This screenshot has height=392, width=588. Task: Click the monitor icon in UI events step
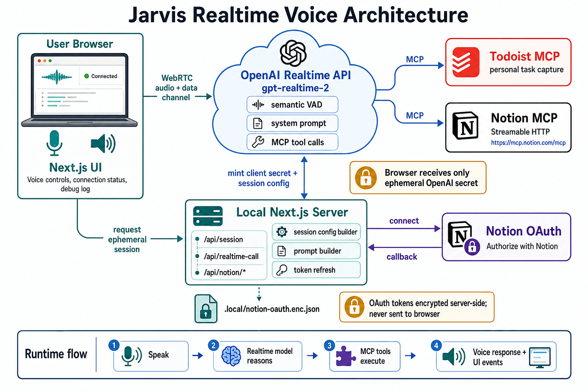click(540, 358)
